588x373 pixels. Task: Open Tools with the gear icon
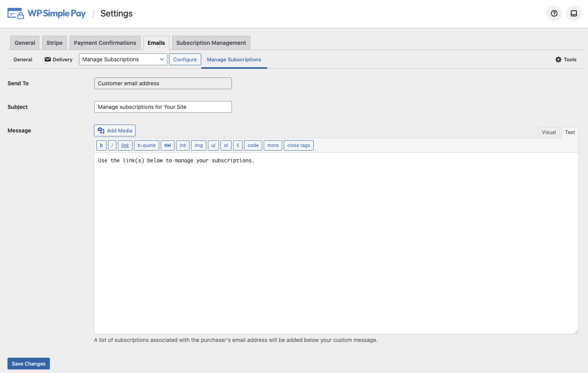point(566,59)
